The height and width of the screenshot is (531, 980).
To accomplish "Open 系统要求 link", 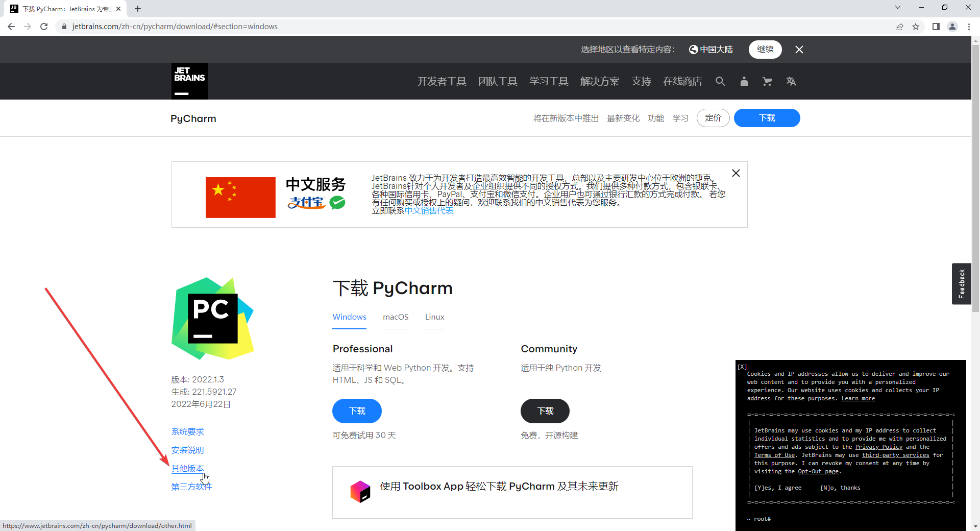I will (187, 431).
